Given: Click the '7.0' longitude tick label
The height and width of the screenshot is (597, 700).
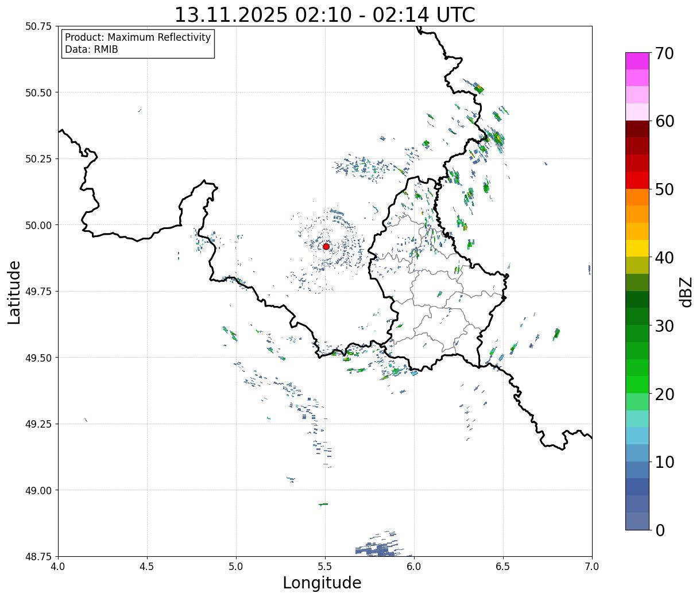Looking at the screenshot, I should pos(592,567).
